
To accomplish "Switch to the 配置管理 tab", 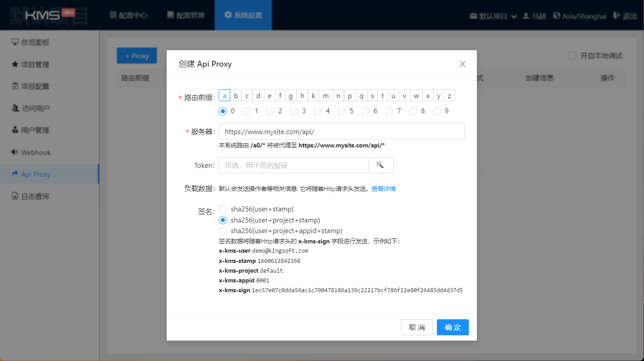I will pyautogui.click(x=186, y=16).
